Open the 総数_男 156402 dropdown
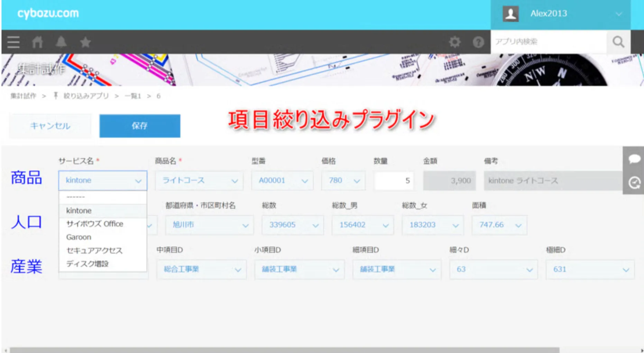644x353 pixels. click(x=362, y=225)
